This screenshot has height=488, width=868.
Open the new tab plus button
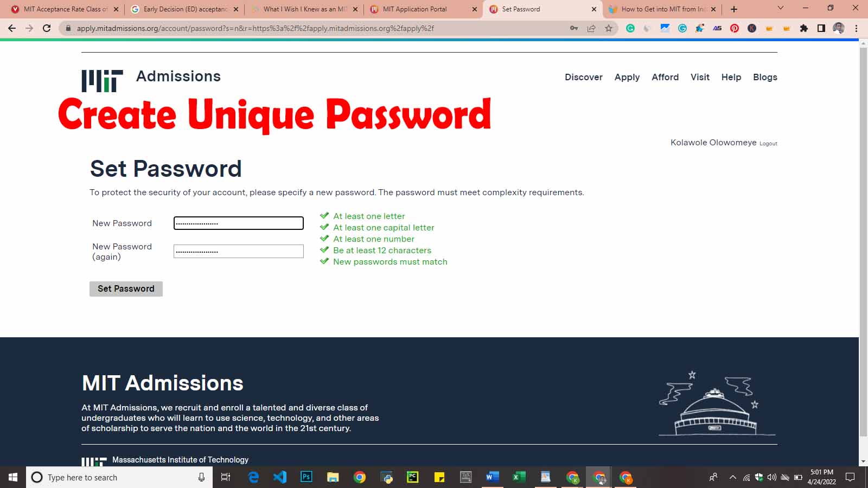[x=734, y=9]
